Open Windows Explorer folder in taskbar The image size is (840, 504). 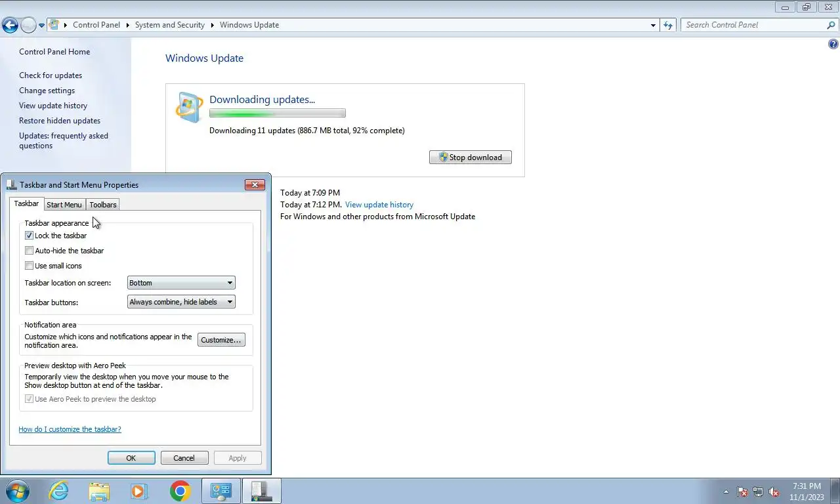click(99, 491)
